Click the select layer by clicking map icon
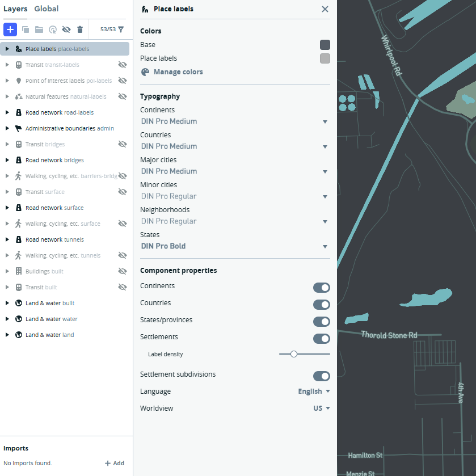The image size is (476, 476). point(52,29)
